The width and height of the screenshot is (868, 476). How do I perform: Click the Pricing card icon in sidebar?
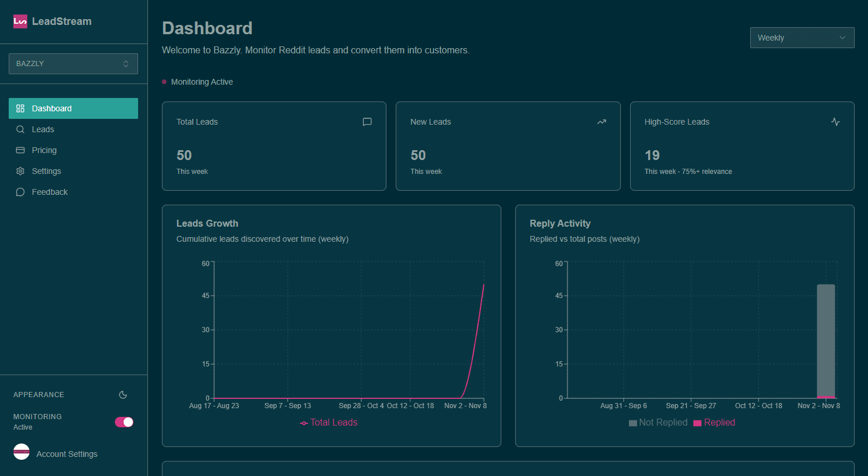tap(20, 150)
